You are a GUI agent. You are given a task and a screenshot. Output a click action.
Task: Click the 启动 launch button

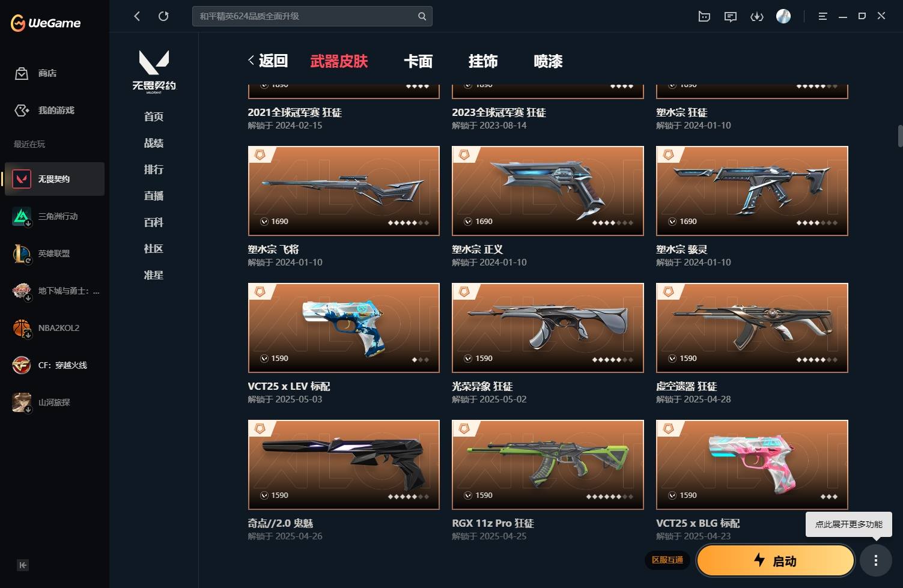click(x=776, y=560)
